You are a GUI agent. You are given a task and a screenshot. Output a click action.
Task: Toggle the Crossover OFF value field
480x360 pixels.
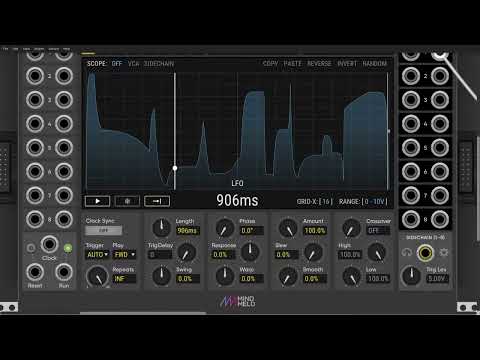tap(378, 231)
